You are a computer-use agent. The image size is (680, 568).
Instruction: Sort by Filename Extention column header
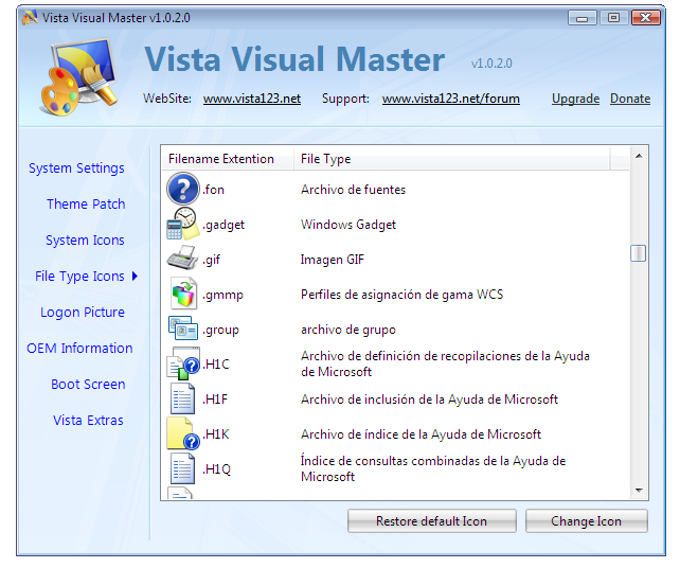click(228, 159)
